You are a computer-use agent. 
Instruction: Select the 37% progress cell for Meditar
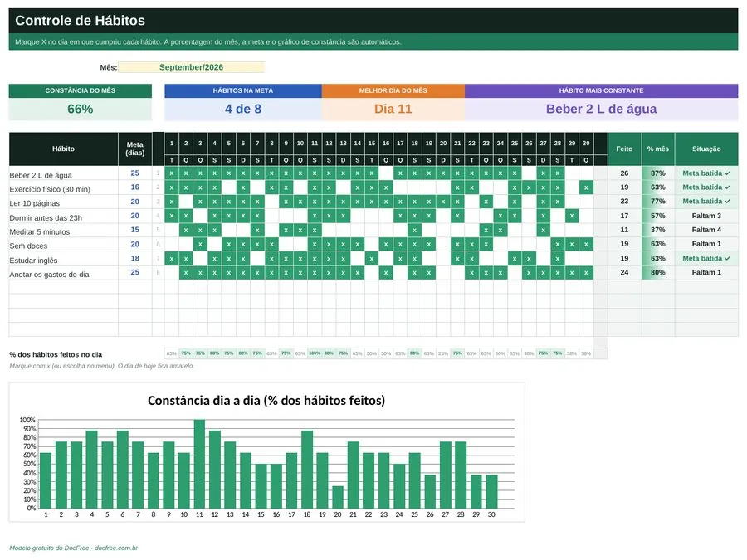(x=658, y=230)
